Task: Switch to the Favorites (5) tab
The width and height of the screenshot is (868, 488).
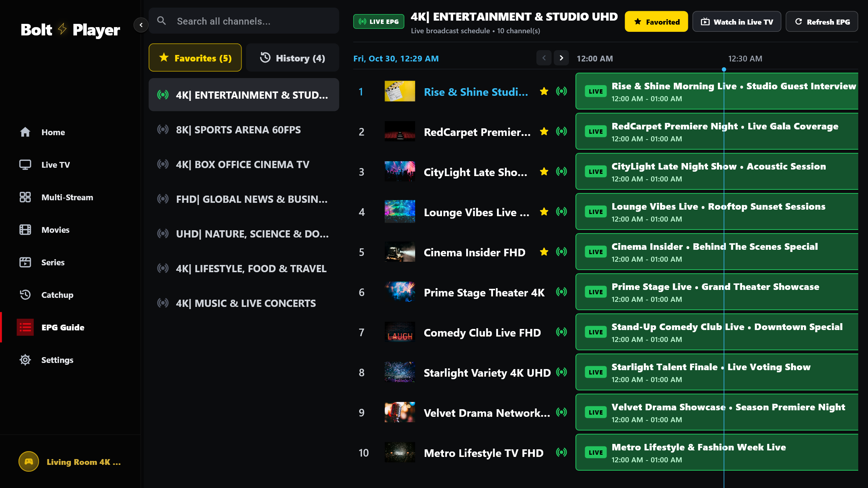Action: coord(195,58)
